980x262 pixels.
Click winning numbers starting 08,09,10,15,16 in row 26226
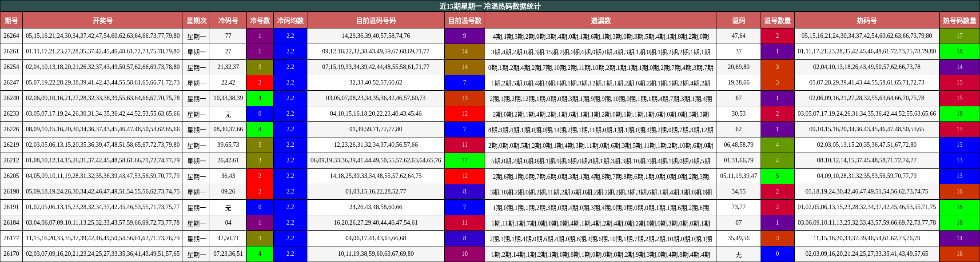[103, 129]
